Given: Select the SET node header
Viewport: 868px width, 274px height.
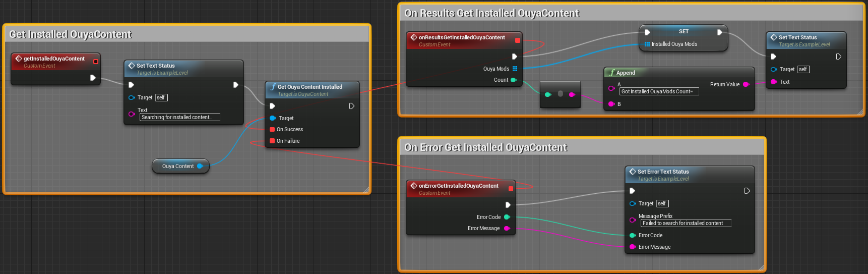Looking at the screenshot, I should (684, 31).
